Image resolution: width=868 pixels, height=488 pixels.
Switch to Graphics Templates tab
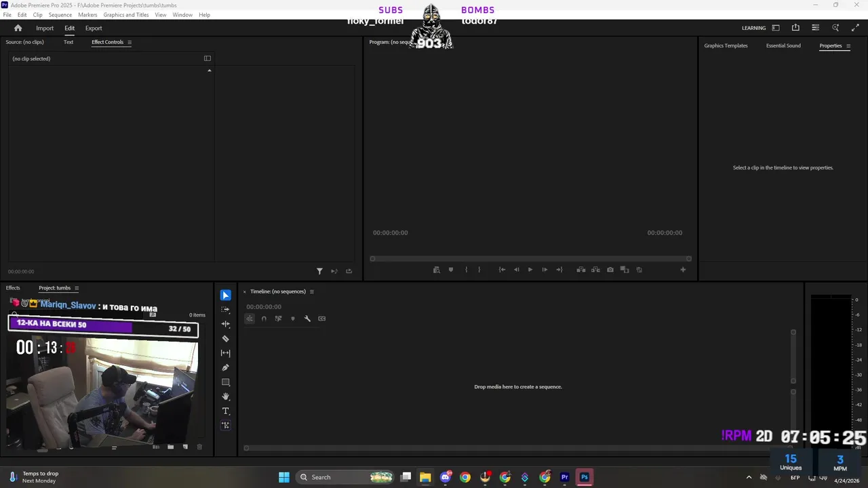point(726,46)
